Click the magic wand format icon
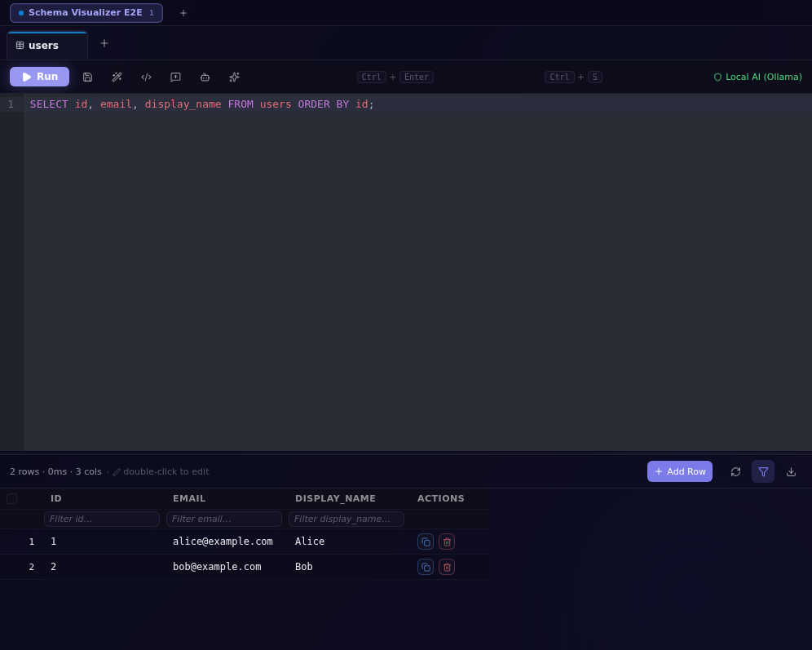 [117, 77]
